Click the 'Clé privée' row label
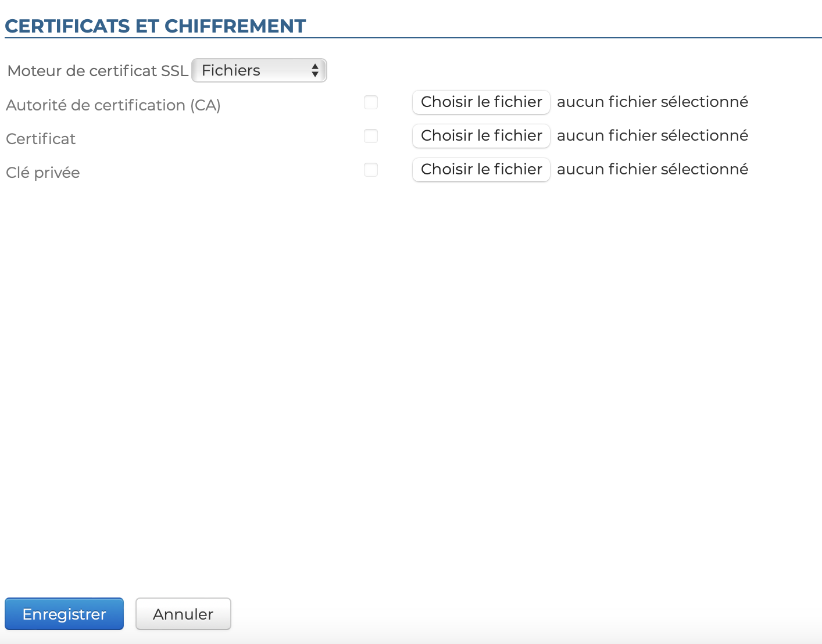The height and width of the screenshot is (644, 822). click(43, 173)
